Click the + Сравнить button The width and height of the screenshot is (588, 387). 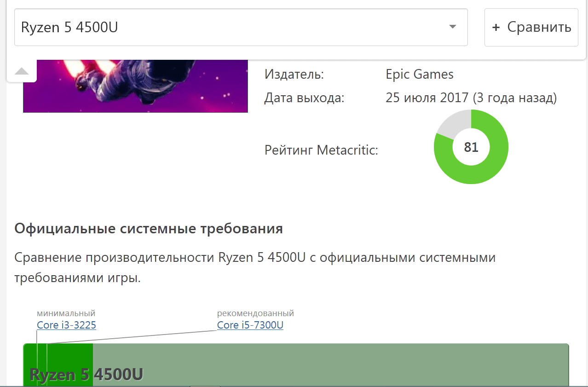click(531, 27)
